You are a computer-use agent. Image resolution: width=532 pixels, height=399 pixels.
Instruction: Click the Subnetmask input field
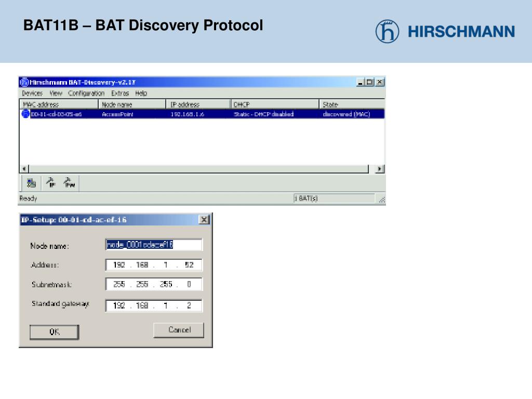(154, 284)
